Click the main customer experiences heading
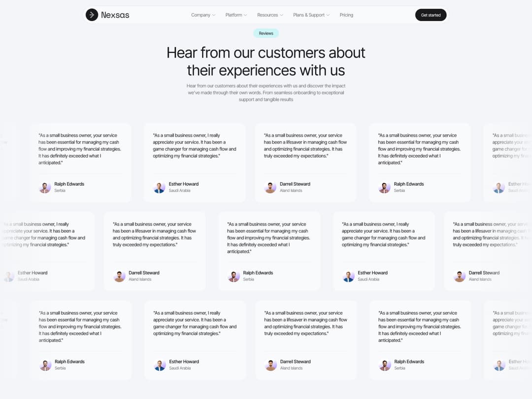This screenshot has height=399, width=532. point(266,61)
